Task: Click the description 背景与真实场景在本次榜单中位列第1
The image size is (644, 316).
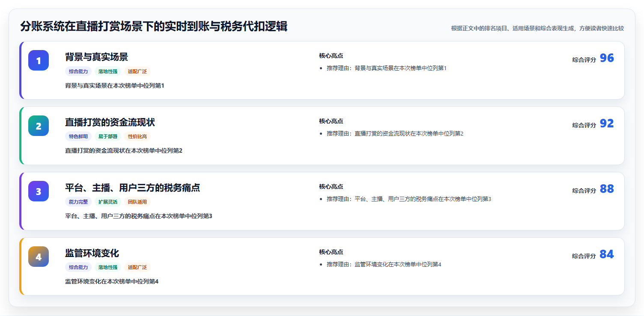Action: tap(115, 86)
